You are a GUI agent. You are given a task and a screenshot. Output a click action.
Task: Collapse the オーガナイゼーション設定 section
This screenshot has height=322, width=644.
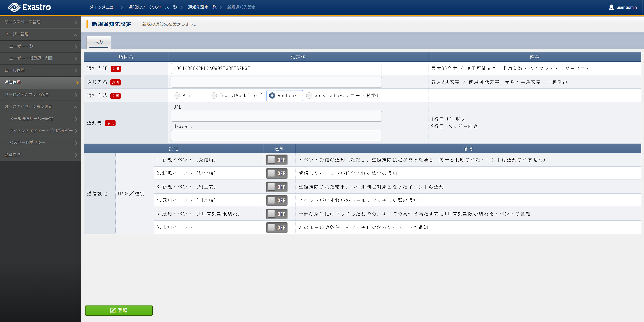point(75,107)
